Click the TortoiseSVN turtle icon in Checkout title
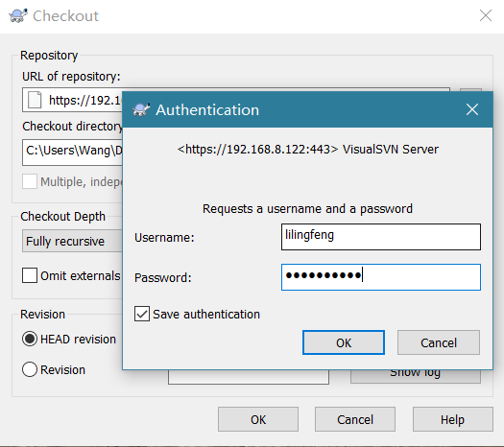Image resolution: width=504 pixels, height=447 pixels. click(x=18, y=15)
